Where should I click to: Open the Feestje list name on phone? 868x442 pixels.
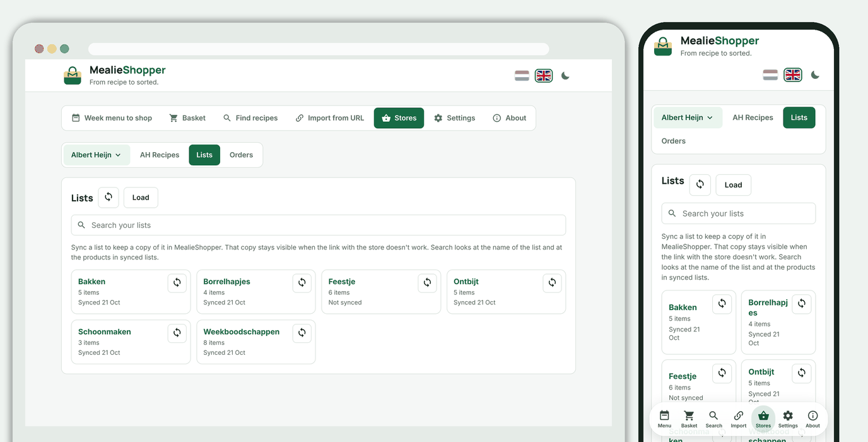tap(683, 376)
